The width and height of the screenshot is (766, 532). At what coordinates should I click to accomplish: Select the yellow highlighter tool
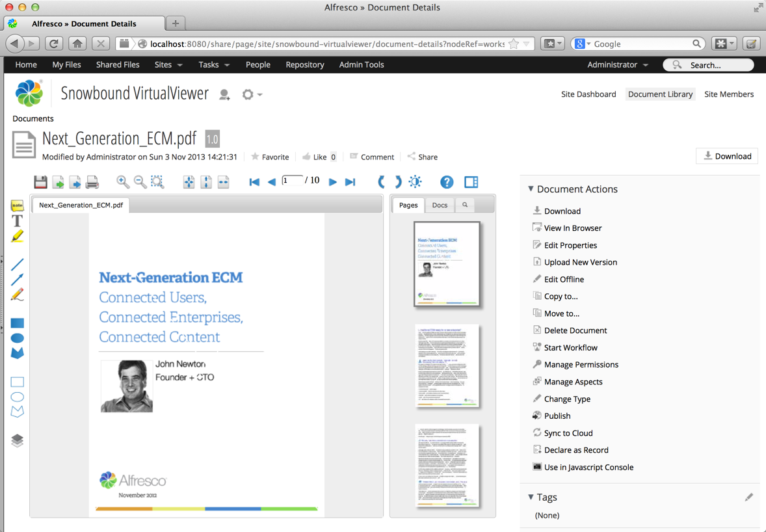pos(17,237)
